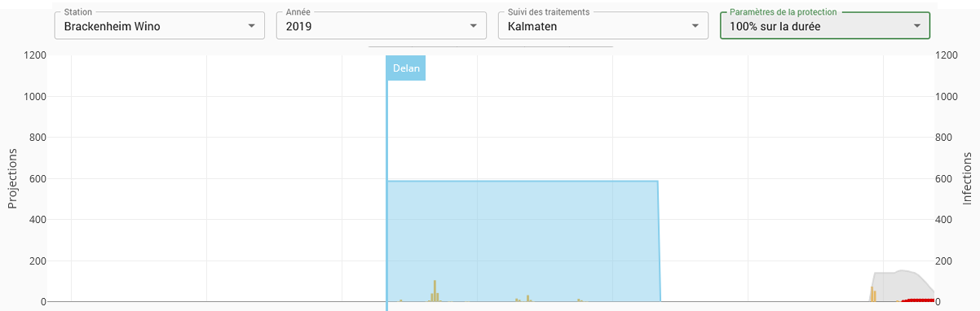Image resolution: width=980 pixels, height=311 pixels.
Task: Click the tallest orange bar in the blue zone
Action: (x=435, y=291)
